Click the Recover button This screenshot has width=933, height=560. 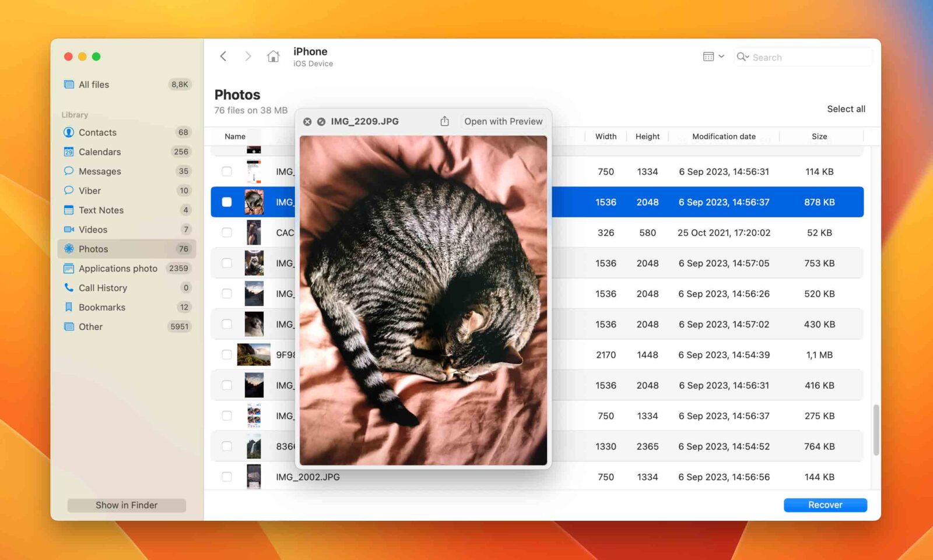click(825, 505)
